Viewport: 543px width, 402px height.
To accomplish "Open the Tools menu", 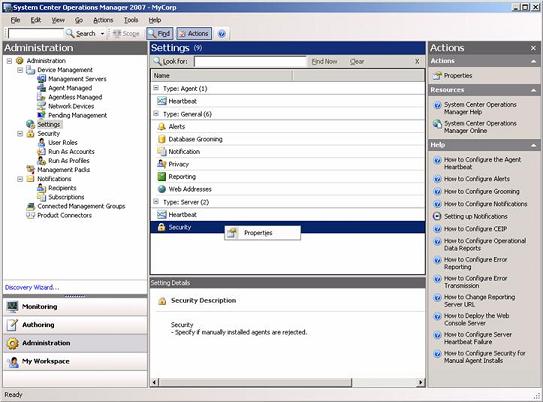I will coord(131,20).
